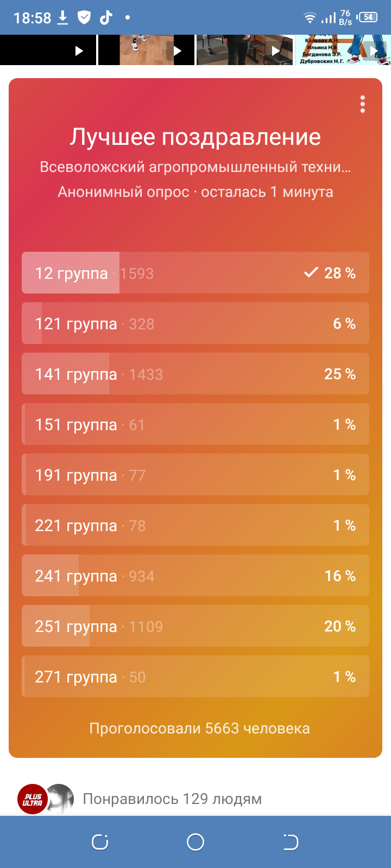
Task: Play the video thumbnail with wooden floor
Action: tap(147, 50)
